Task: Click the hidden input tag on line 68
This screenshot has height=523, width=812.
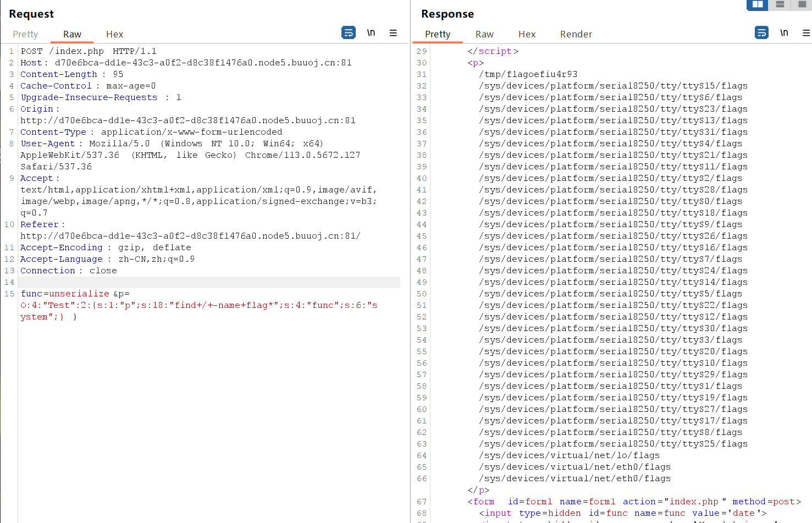Action: coord(622,513)
